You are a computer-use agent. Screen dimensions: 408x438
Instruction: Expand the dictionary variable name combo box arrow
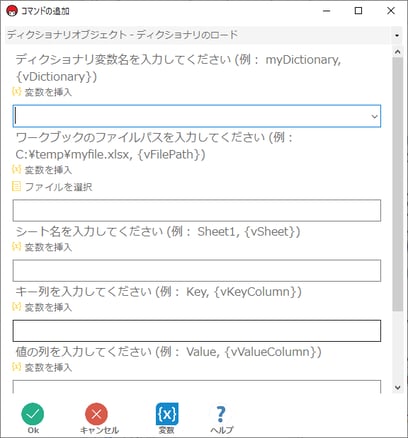coord(374,116)
